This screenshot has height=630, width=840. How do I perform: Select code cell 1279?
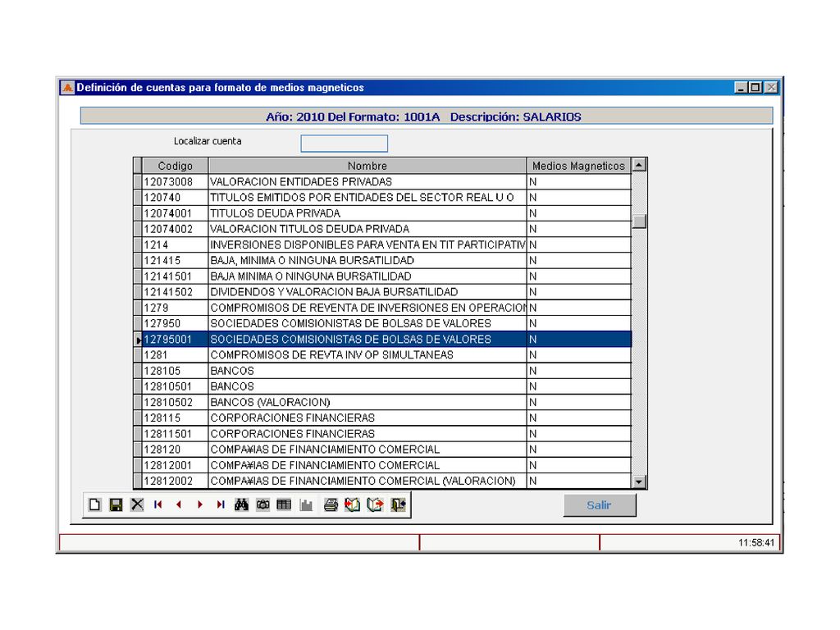tap(176, 308)
